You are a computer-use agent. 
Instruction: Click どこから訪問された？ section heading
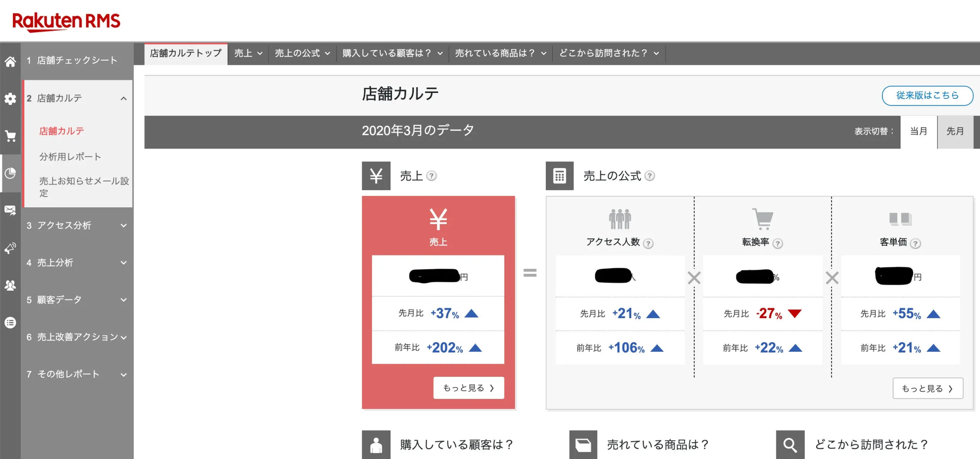(871, 445)
